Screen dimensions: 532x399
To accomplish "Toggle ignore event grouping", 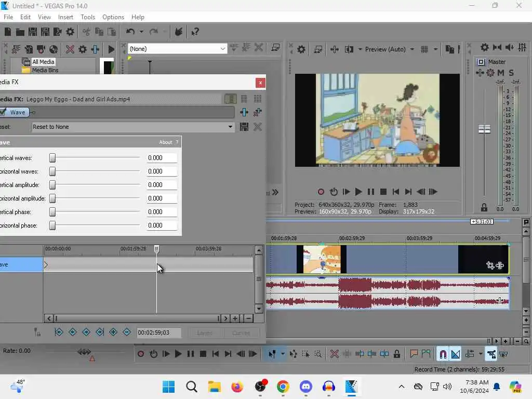I will (503, 354).
